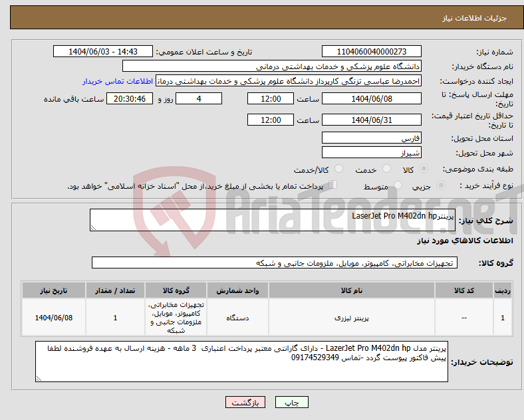
Task: Click the ردیف column header
Action: click(503, 290)
